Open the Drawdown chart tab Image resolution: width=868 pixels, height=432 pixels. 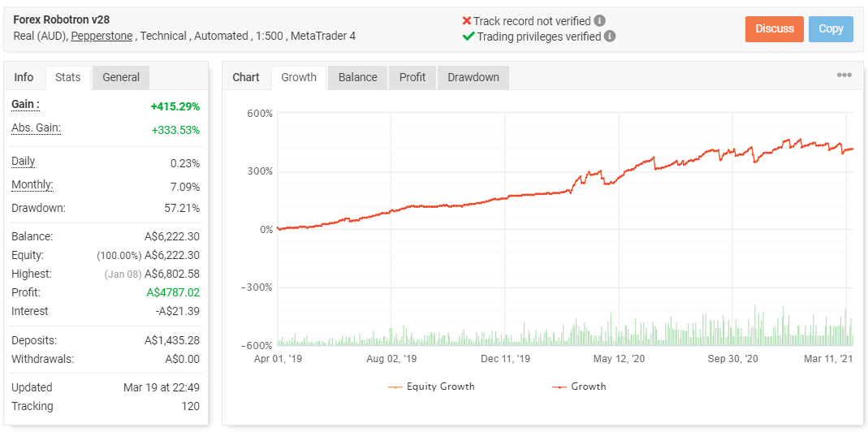pos(473,77)
